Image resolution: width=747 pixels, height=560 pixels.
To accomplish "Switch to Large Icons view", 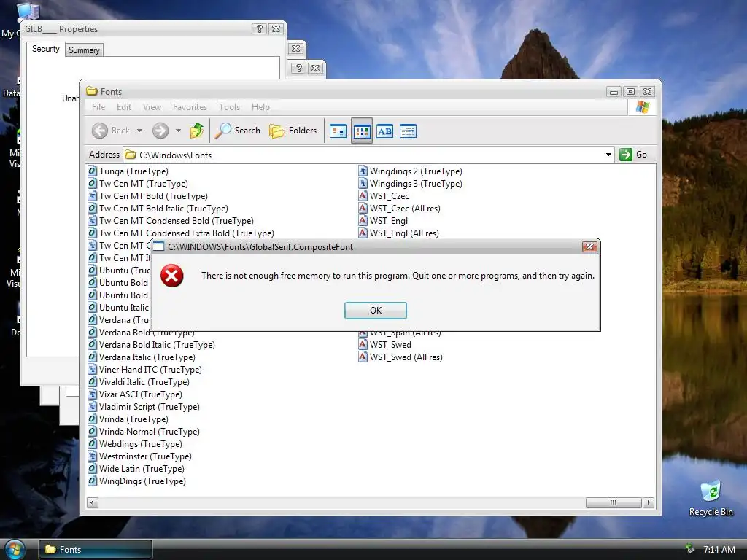I will tap(338, 131).
